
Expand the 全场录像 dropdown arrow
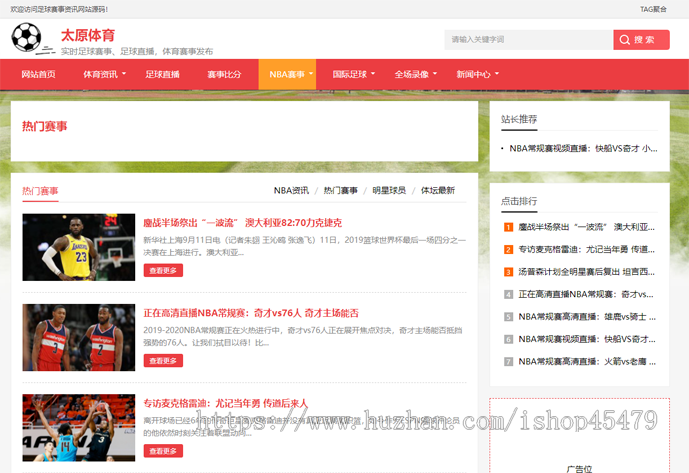(x=435, y=74)
